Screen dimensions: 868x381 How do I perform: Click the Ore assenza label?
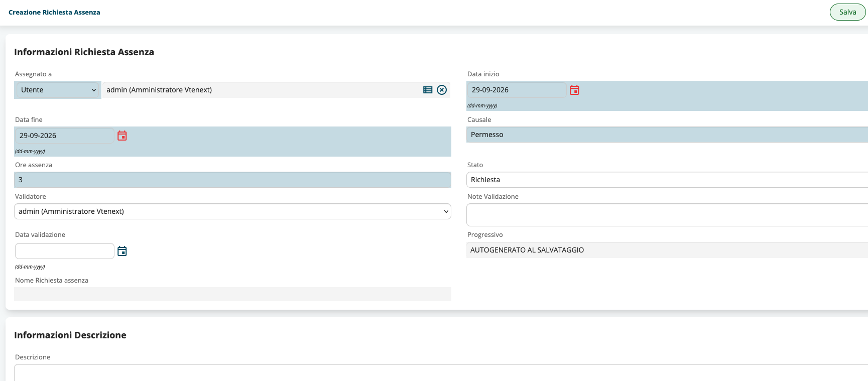coord(34,165)
